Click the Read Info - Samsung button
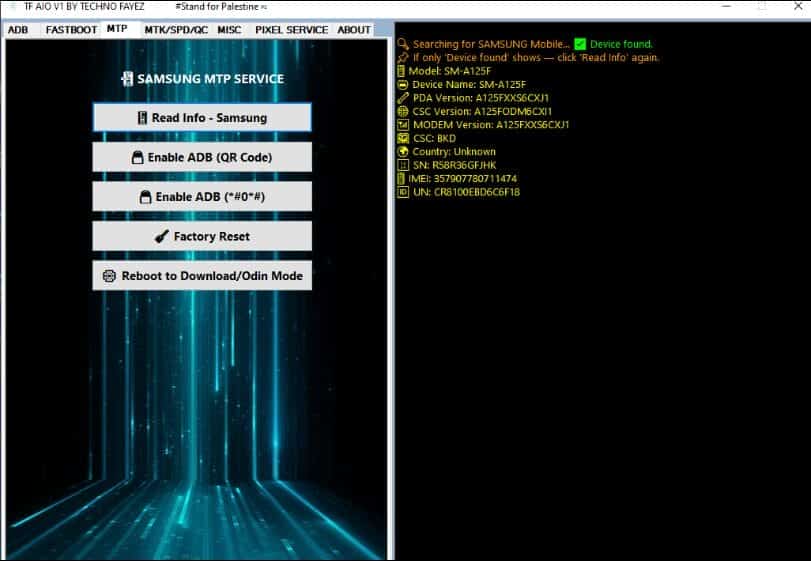This screenshot has height=561, width=811. 202,117
